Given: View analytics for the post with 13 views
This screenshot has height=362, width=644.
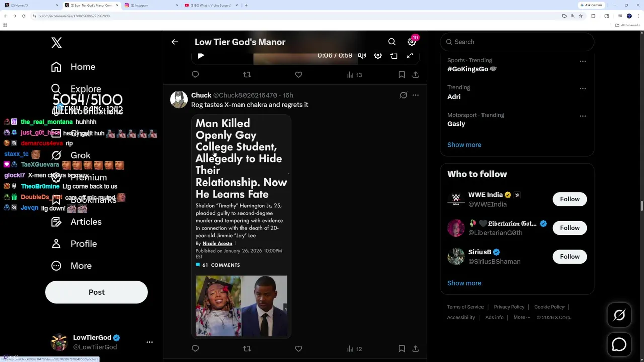Looking at the screenshot, I should tap(354, 75).
